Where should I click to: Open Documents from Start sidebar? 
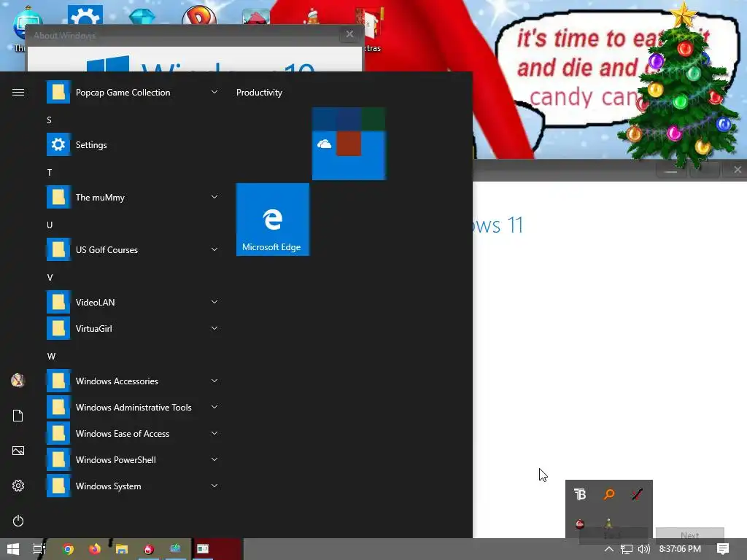(x=18, y=416)
